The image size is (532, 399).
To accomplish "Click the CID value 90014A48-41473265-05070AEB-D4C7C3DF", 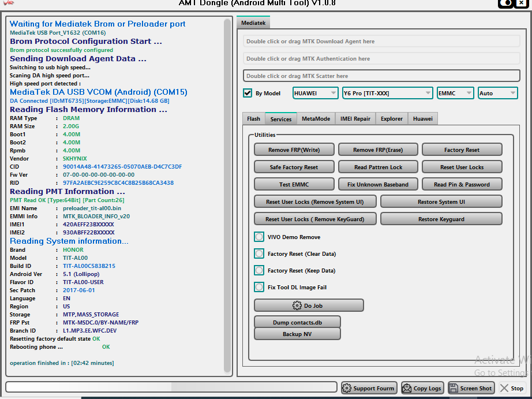I will [x=122, y=167].
